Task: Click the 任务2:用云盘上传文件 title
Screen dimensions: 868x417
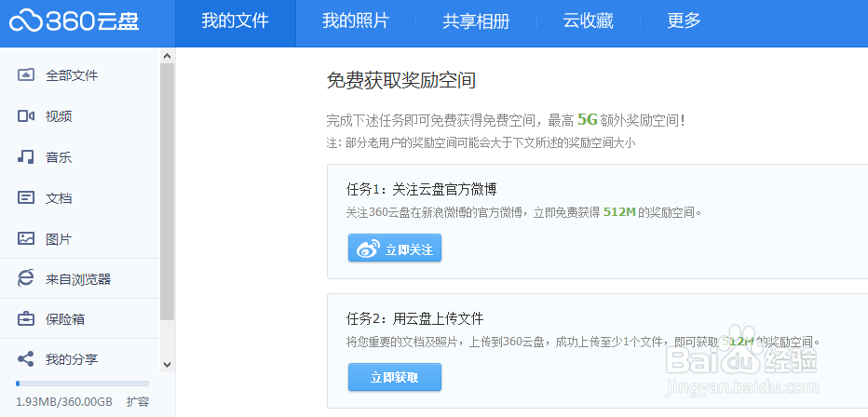Action: click(x=414, y=318)
